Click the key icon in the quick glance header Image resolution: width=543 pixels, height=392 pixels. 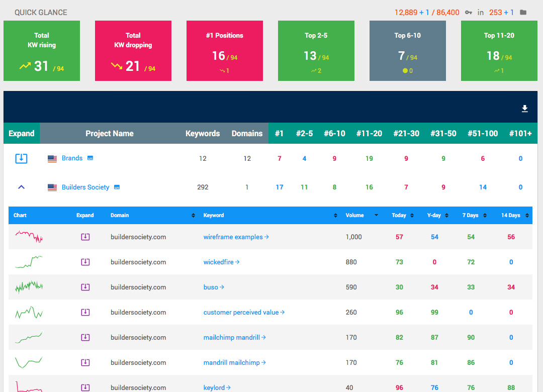pyautogui.click(x=469, y=13)
